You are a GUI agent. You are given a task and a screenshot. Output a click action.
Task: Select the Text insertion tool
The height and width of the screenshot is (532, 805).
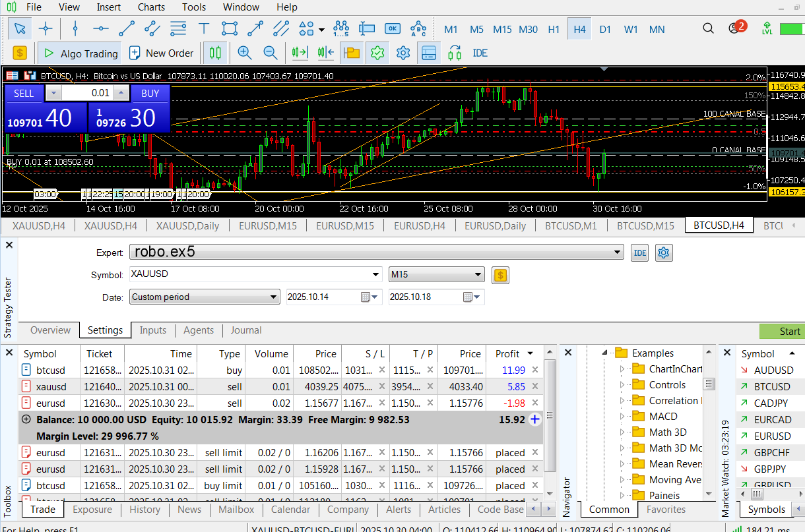coord(203,28)
